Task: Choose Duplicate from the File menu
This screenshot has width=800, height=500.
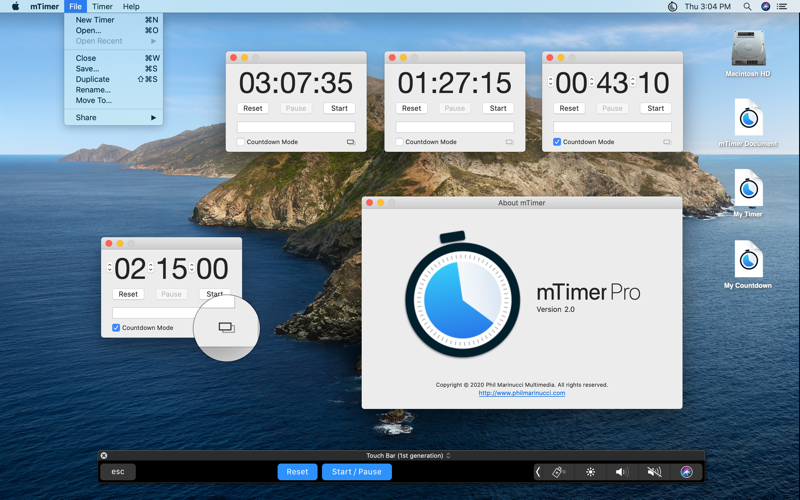Action: pyautogui.click(x=113, y=79)
